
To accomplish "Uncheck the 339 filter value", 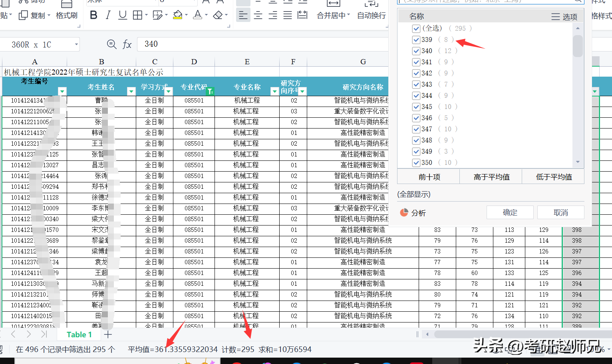I will tap(416, 40).
